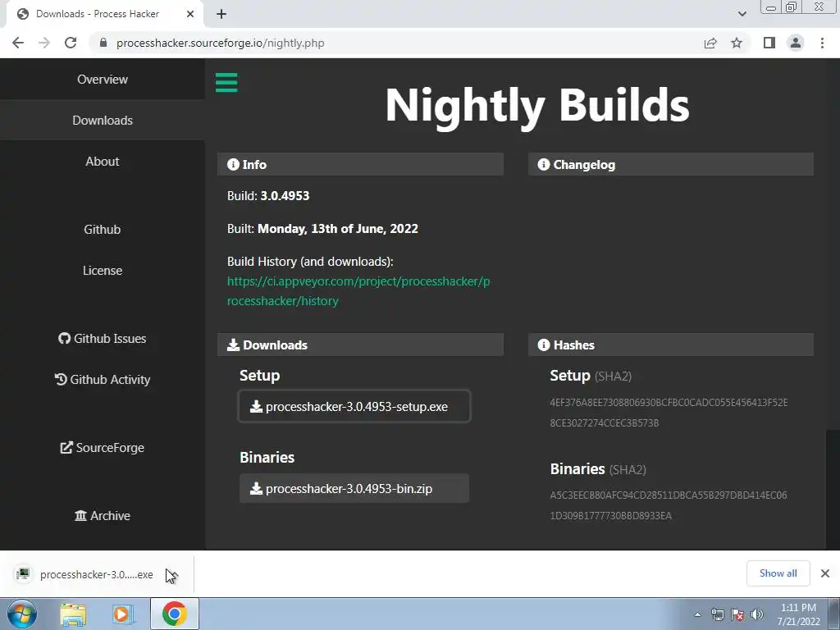Toggle the green hamburger menu icon
This screenshot has height=630, width=840.
tap(226, 83)
